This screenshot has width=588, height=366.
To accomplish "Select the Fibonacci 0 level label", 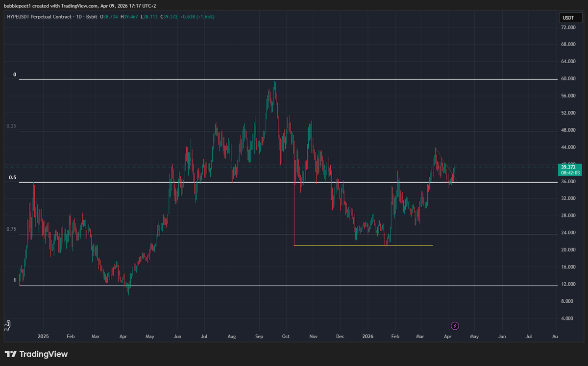I will tap(15, 75).
